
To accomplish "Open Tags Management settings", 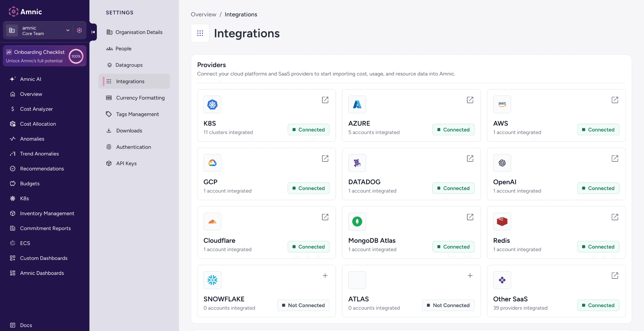I will point(134,114).
